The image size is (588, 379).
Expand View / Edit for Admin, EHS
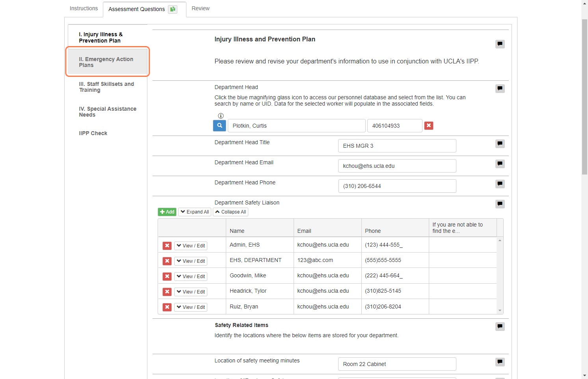[x=191, y=246]
